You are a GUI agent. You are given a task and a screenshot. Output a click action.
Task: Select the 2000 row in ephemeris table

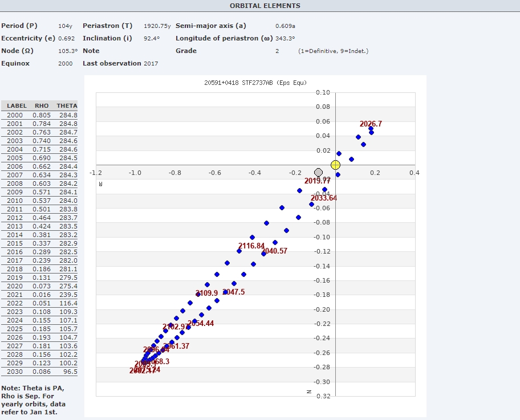[x=40, y=115]
